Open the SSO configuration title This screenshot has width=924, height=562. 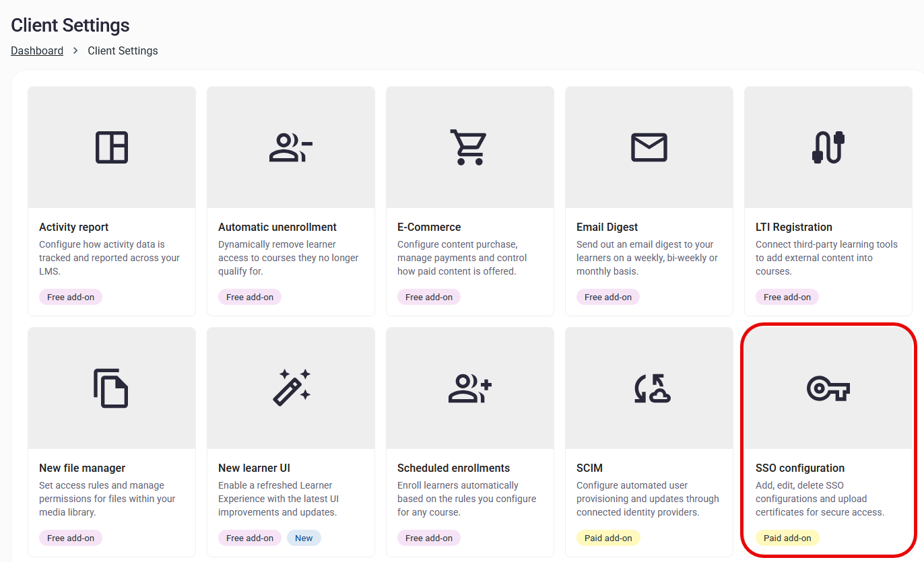800,468
